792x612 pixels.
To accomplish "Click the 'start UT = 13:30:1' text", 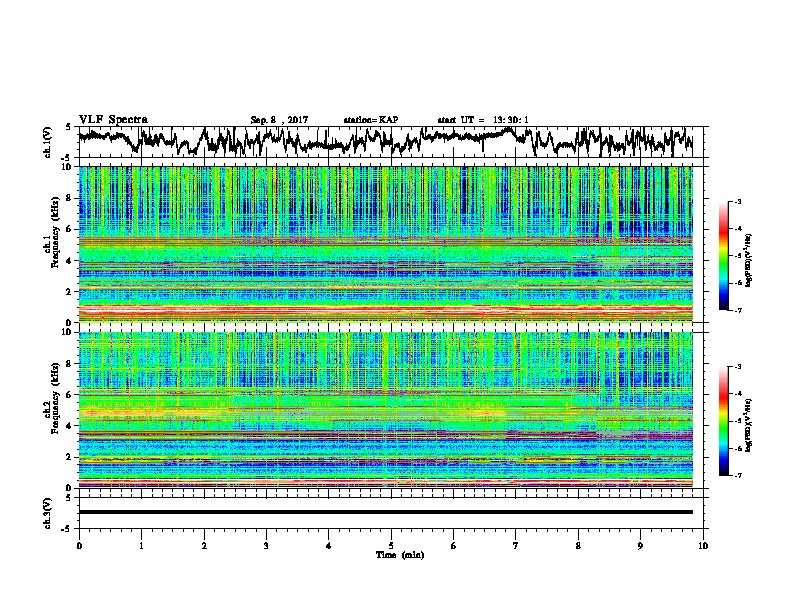I will pyautogui.click(x=483, y=120).
